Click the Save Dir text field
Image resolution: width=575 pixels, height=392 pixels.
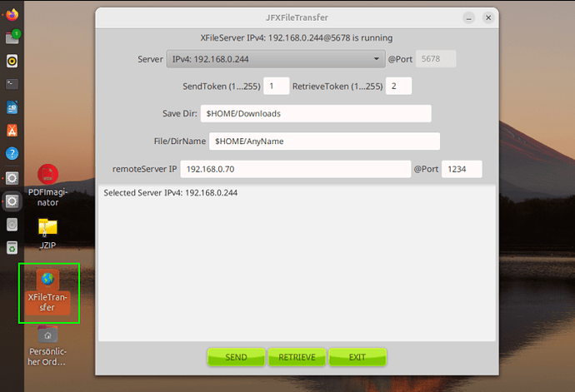(316, 113)
